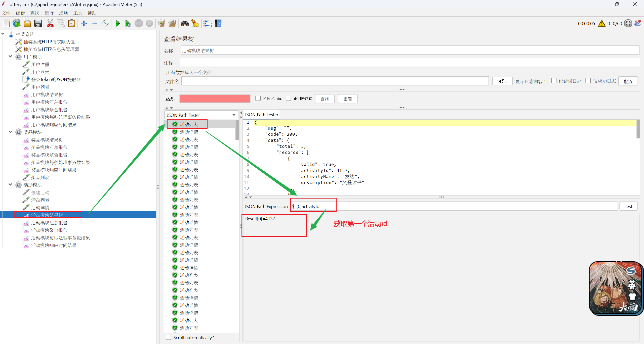Click the Save test plan floppy icon
This screenshot has height=344, width=644.
pyautogui.click(x=38, y=24)
